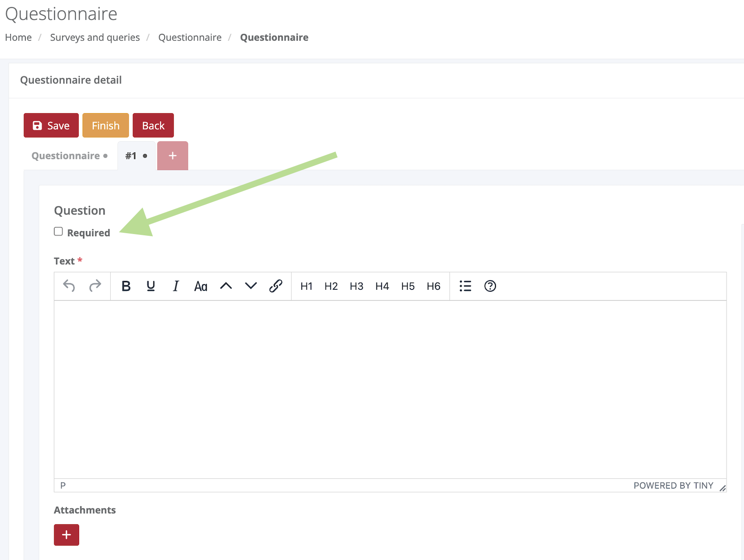The width and height of the screenshot is (744, 560).
Task: Apply Heading 5 style
Action: click(408, 286)
